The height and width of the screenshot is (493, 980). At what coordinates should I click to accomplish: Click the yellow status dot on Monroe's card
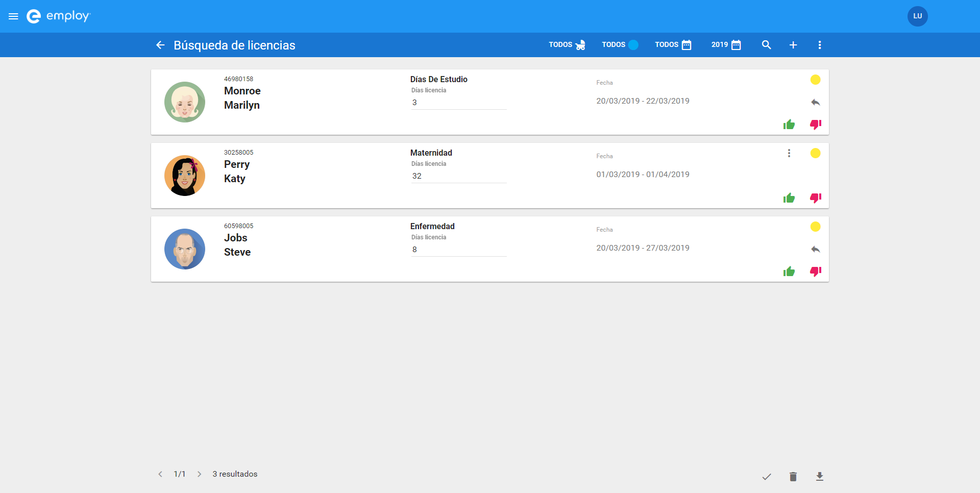point(815,80)
